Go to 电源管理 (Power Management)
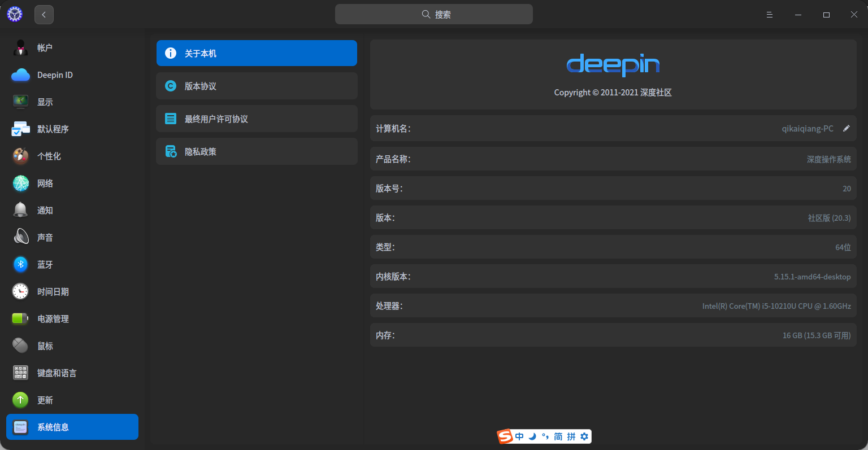The width and height of the screenshot is (868, 450). point(72,319)
